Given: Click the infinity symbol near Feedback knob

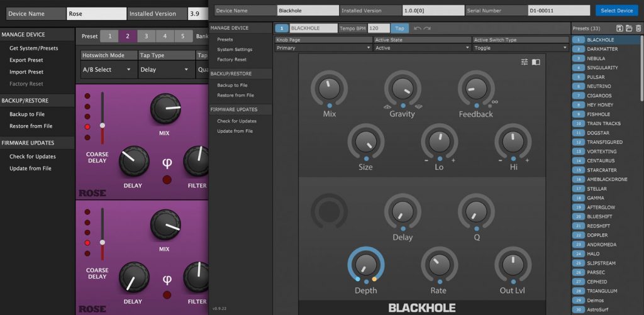Looking at the screenshot, I should (495, 102).
